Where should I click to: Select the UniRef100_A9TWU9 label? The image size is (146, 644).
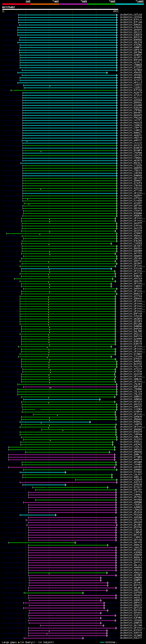(x=131, y=70)
